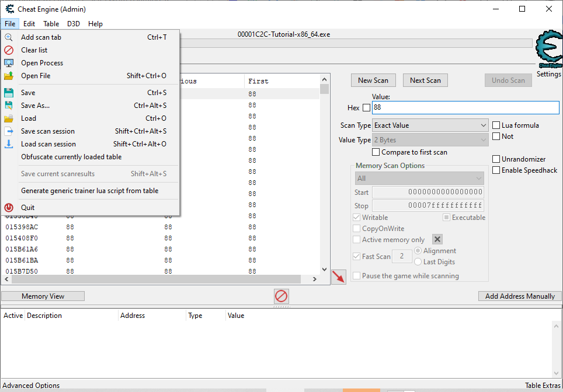
Task: Click the red circle clear-address-list icon
Action: pos(281,296)
